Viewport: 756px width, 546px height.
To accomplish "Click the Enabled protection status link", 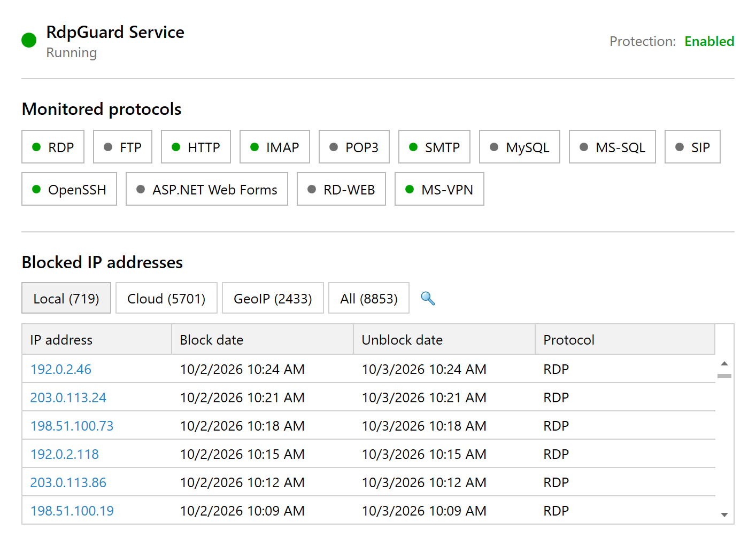I will click(709, 41).
